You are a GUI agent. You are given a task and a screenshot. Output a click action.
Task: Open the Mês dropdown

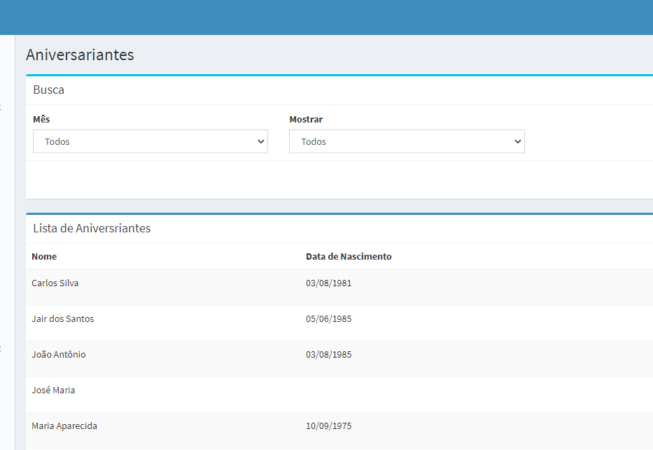[x=150, y=142]
